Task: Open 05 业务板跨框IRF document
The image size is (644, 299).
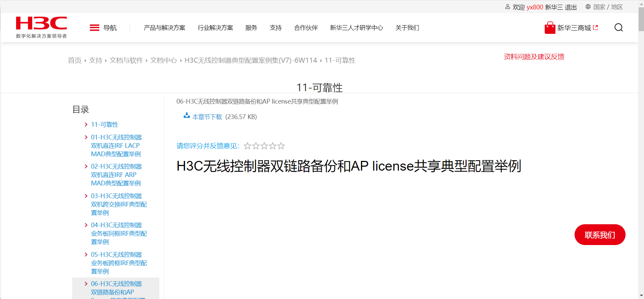Action: [119, 263]
